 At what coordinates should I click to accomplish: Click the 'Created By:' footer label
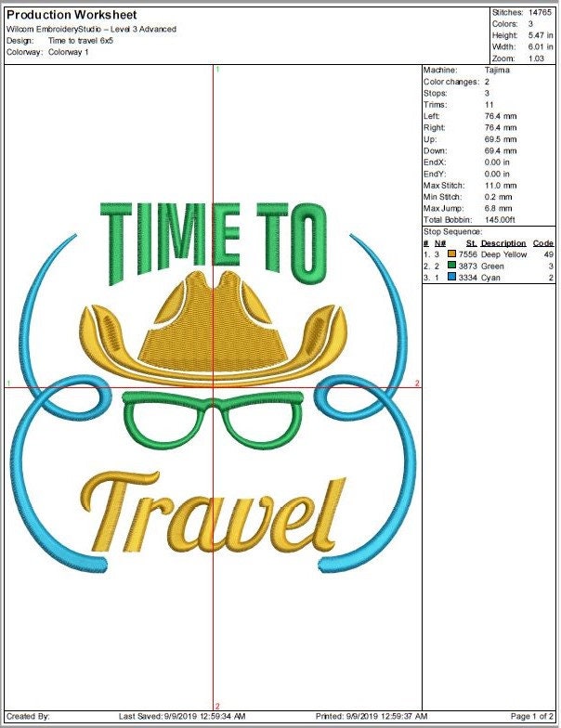28,717
